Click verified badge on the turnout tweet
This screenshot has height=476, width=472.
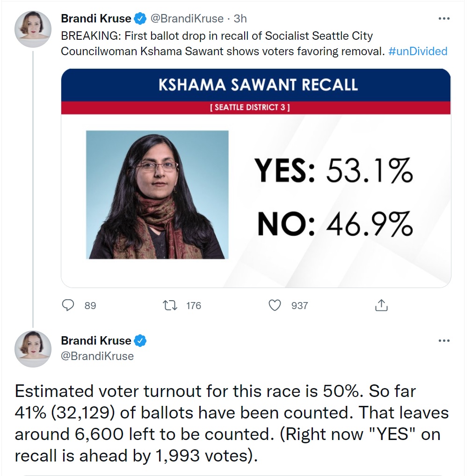point(140,341)
